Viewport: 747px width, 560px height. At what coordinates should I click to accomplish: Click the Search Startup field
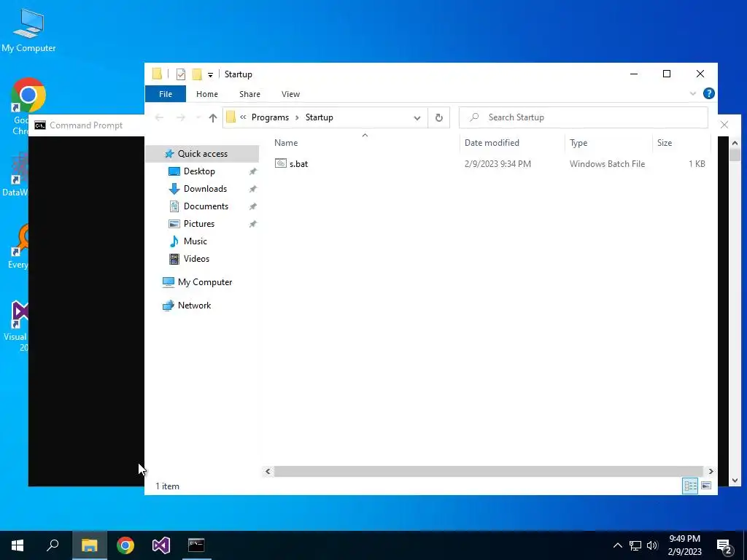click(583, 117)
